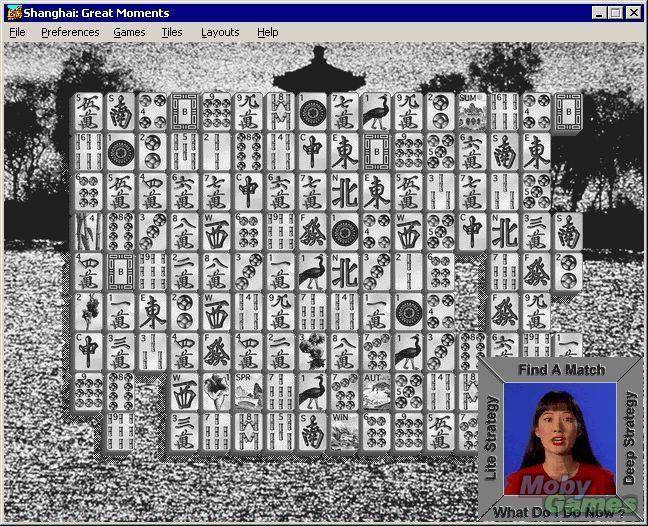Select the orchid flower tile numbered 2

tap(88, 312)
